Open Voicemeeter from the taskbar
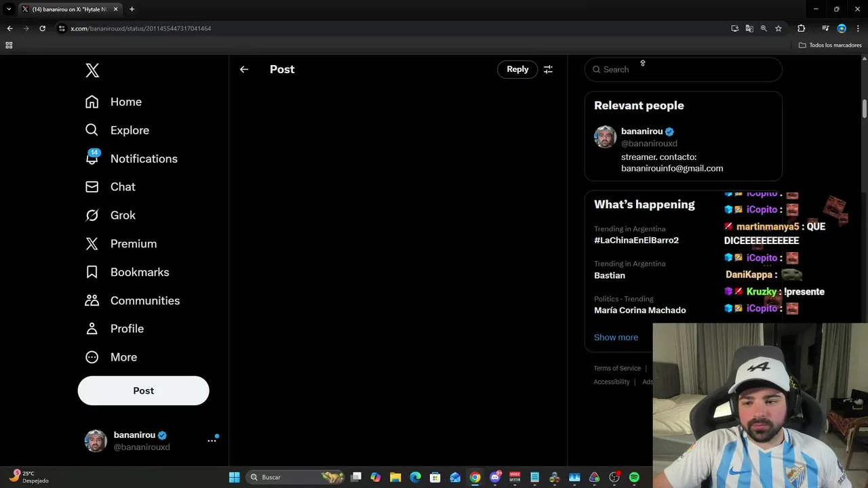Viewport: 868px width, 488px height. [x=515, y=477]
